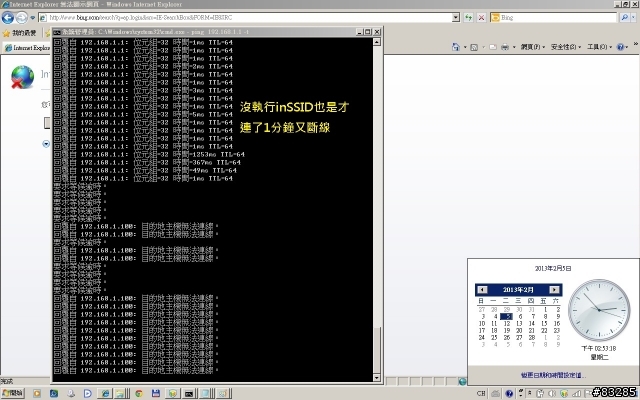Open the 安全性(S) safety menu
This screenshot has width=640, height=400.
point(566,47)
